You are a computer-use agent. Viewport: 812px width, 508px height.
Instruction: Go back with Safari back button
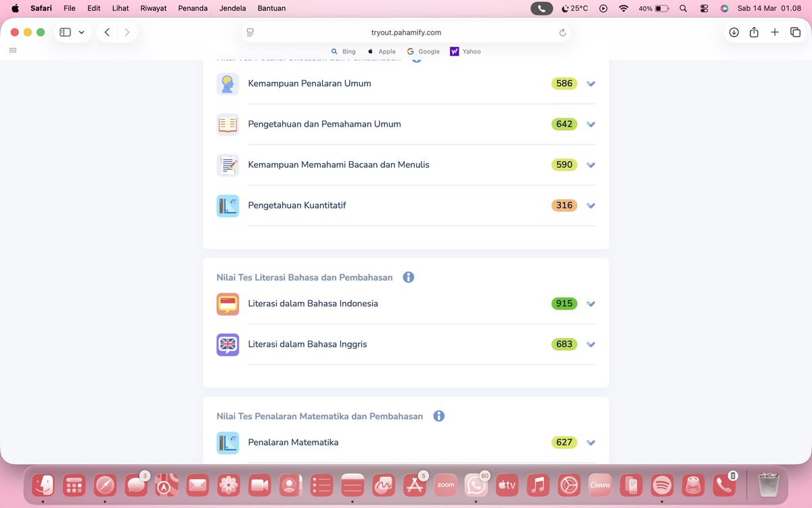pos(107,32)
